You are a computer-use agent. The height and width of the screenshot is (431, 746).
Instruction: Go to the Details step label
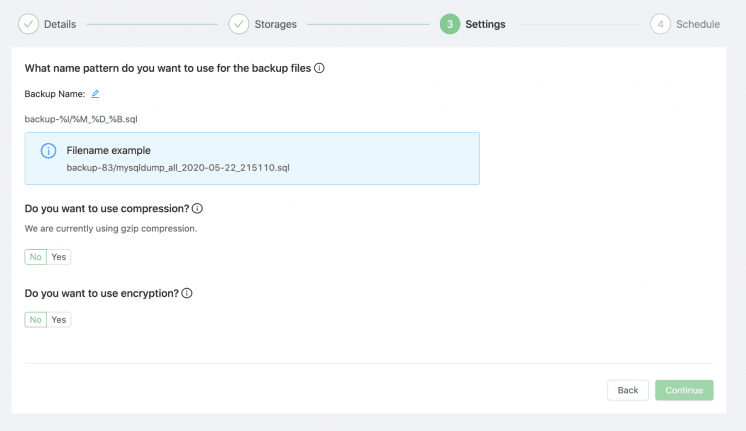(x=60, y=24)
